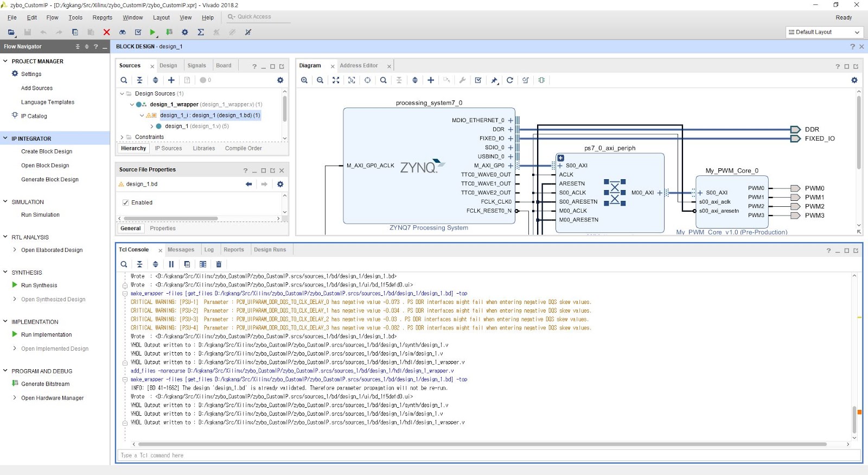The image size is (868, 475).
Task: Collapse all icon in Sources panel toolbar
Action: [139, 80]
